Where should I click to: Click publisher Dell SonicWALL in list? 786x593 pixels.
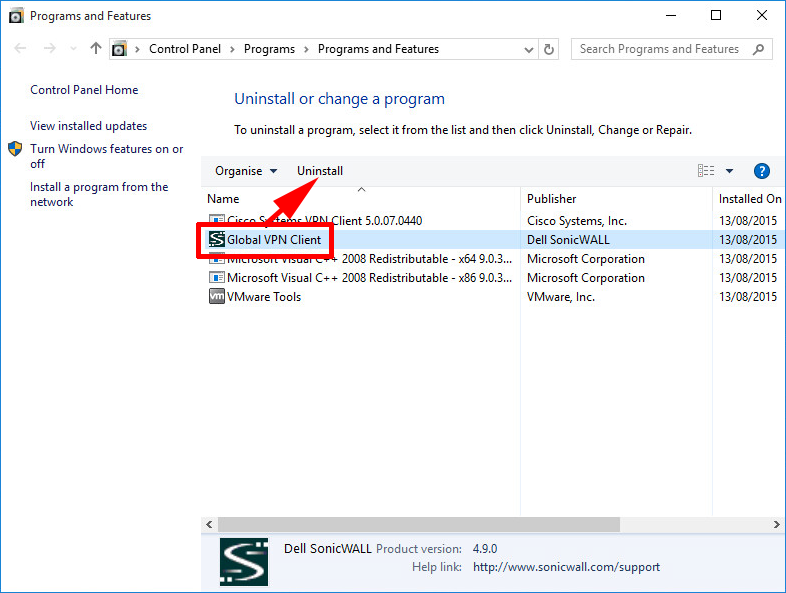[x=568, y=240]
